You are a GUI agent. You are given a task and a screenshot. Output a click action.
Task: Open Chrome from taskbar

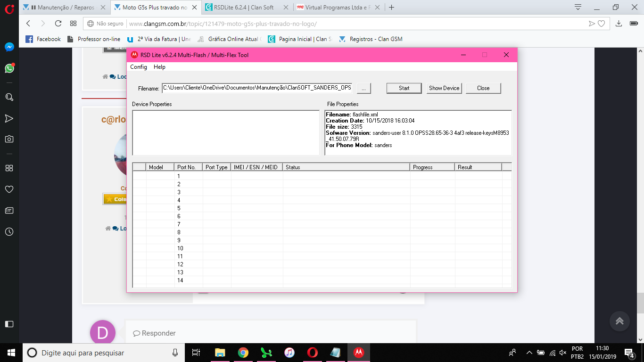tap(243, 353)
